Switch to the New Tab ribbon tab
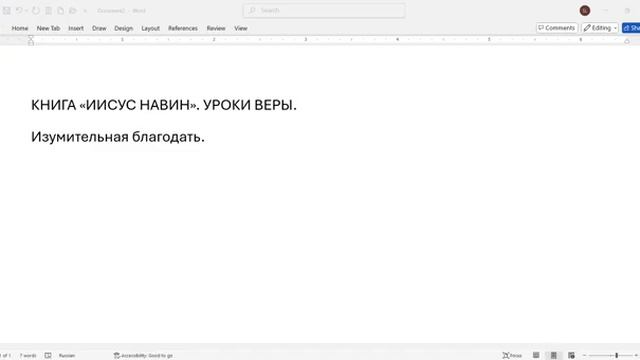 (48, 28)
